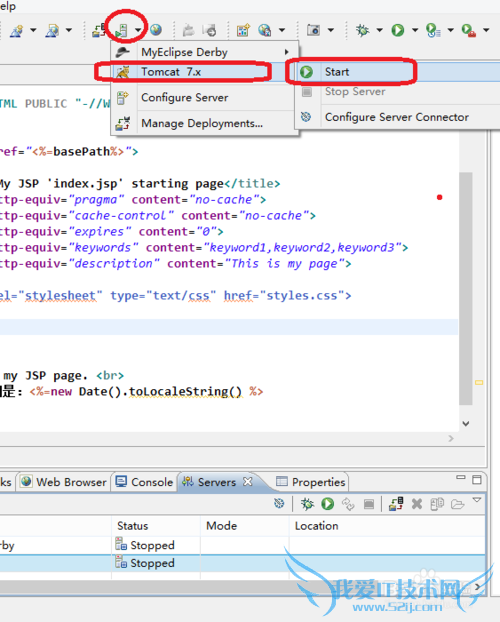Open the Servers view menu triangle
Viewport: 500px width, 622px height.
[x=477, y=500]
